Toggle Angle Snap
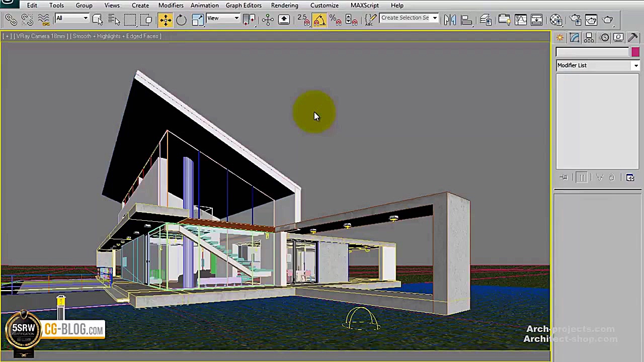This screenshot has width=644, height=362. 319,20
